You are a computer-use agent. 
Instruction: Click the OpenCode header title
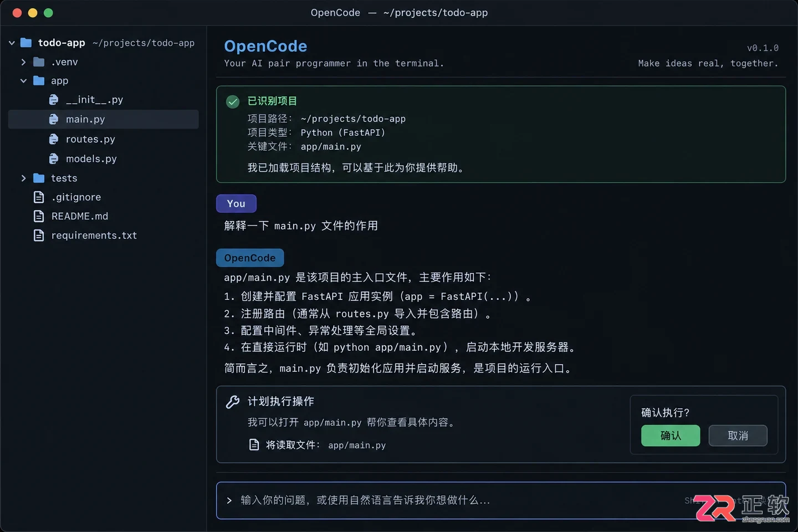pyautogui.click(x=265, y=46)
